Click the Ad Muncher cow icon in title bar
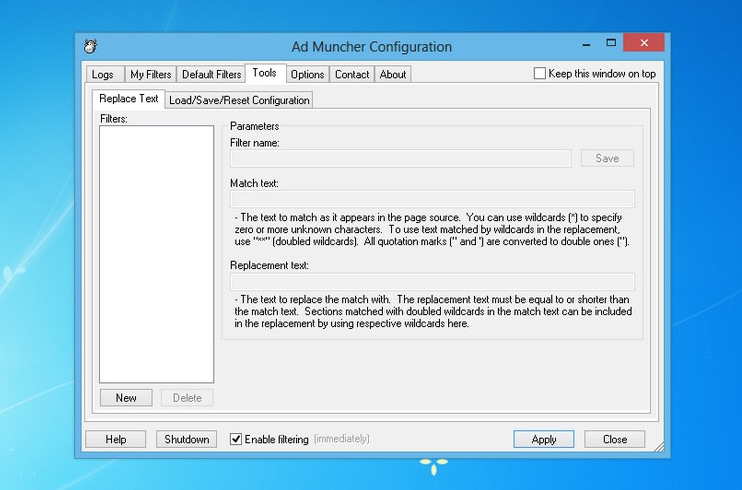 tap(90, 46)
